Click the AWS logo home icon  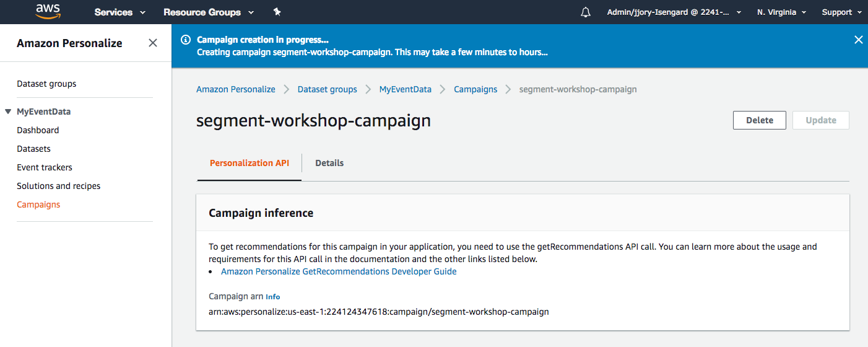coord(48,12)
